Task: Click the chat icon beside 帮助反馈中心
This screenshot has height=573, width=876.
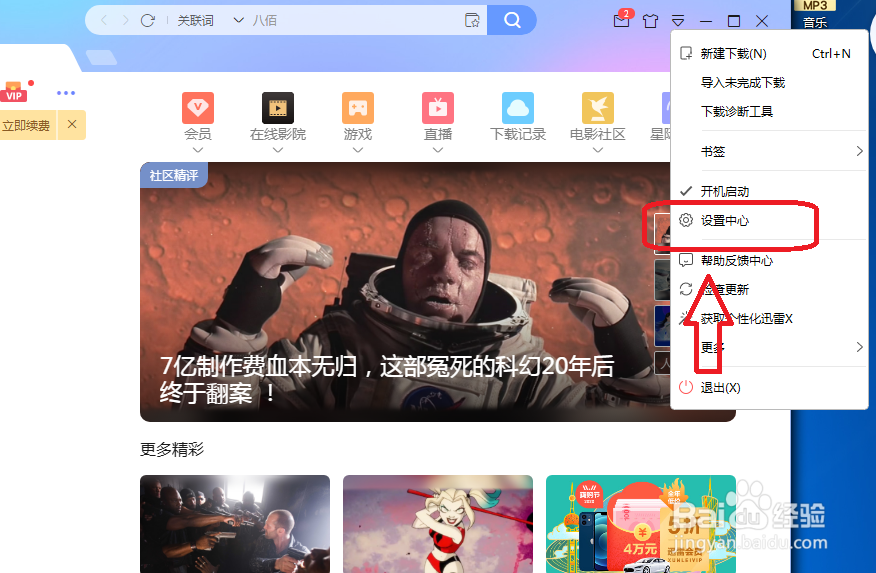Action: coord(685,260)
